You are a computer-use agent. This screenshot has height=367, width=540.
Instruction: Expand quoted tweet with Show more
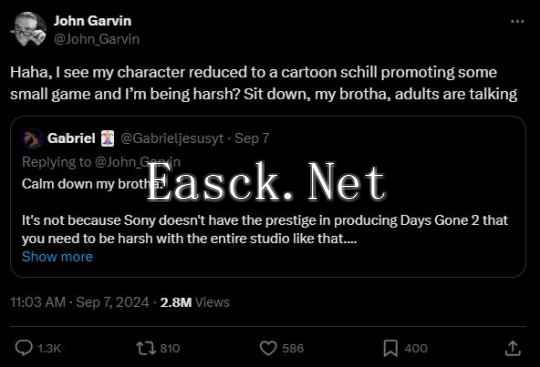(x=57, y=257)
